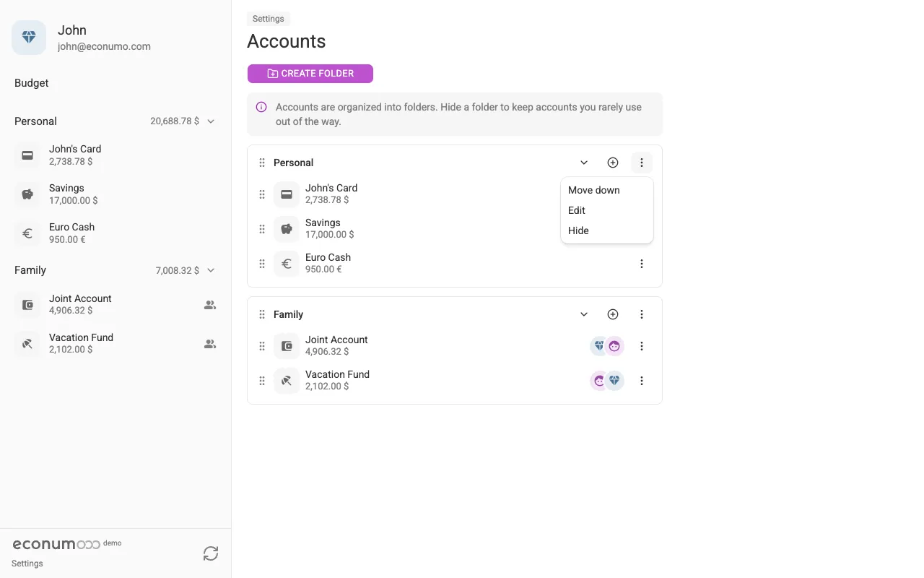Add account to Family folder plus icon
Viewport: 924px width, 578px height.
[613, 314]
